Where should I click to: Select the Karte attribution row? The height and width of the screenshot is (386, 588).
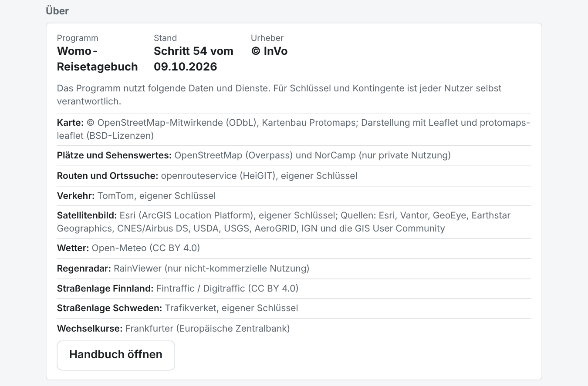pos(294,129)
